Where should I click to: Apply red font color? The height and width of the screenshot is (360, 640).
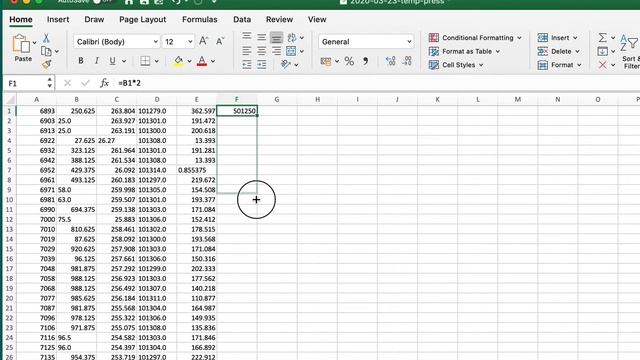[202, 61]
